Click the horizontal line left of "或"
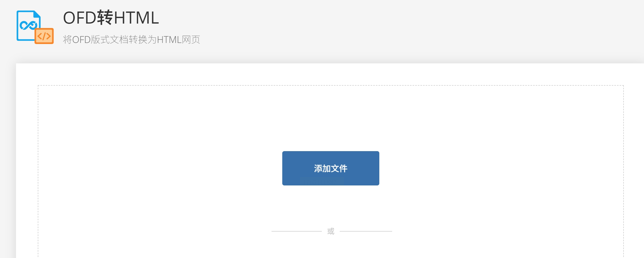 coord(297,231)
